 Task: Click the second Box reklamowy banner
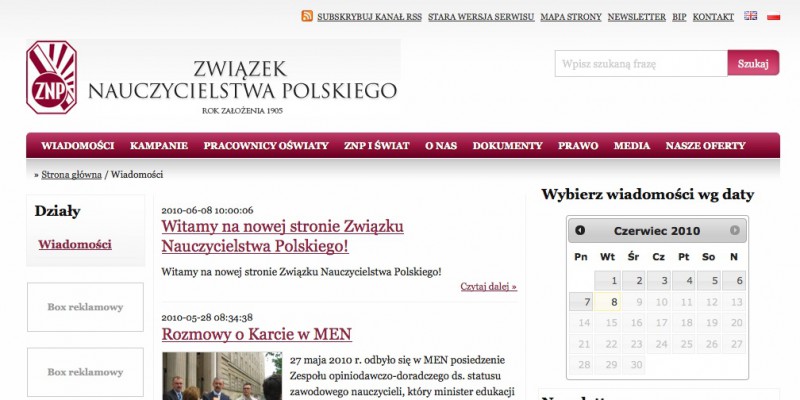coord(85,372)
